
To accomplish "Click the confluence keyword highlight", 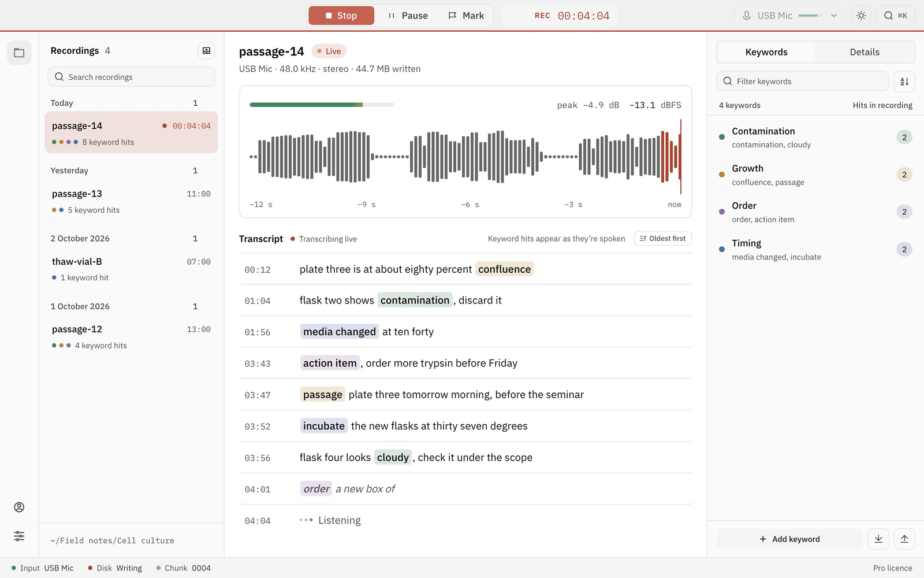I will 504,269.
